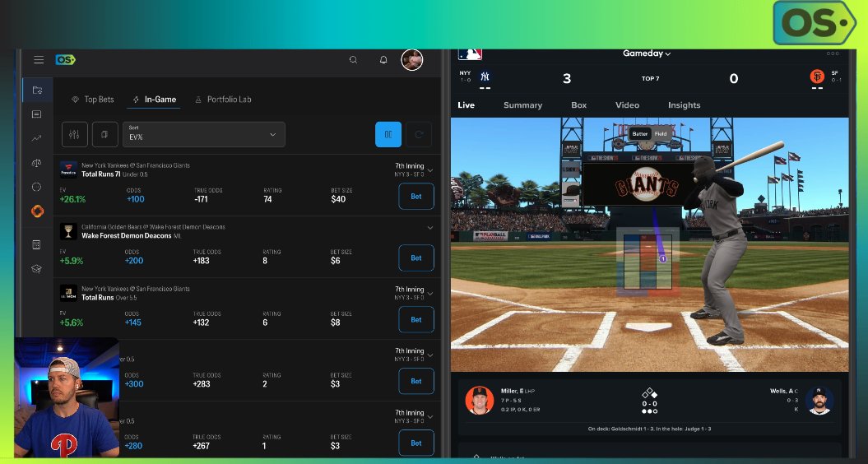Open the Portfolio Lab tab

point(223,100)
